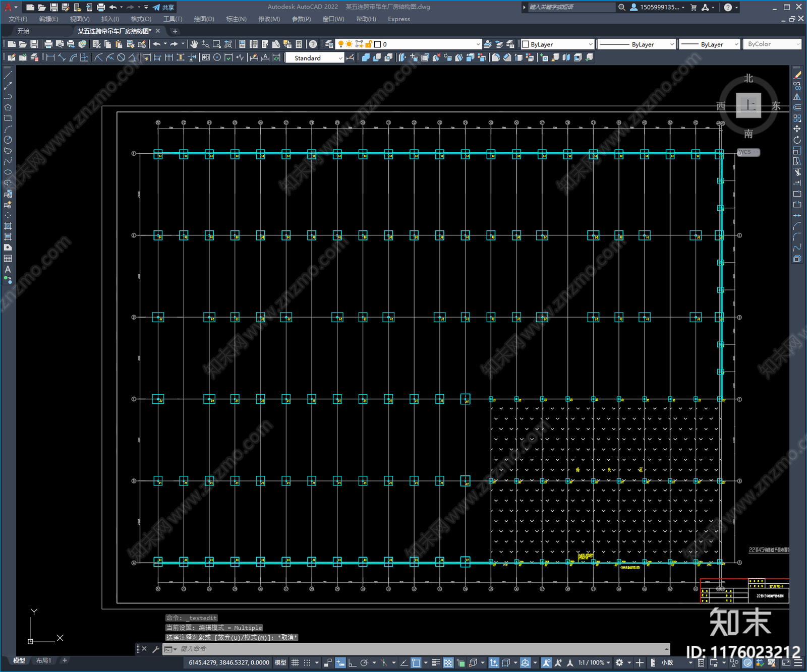Toggle ortho mode in status bar
The image size is (807, 672).
[352, 662]
